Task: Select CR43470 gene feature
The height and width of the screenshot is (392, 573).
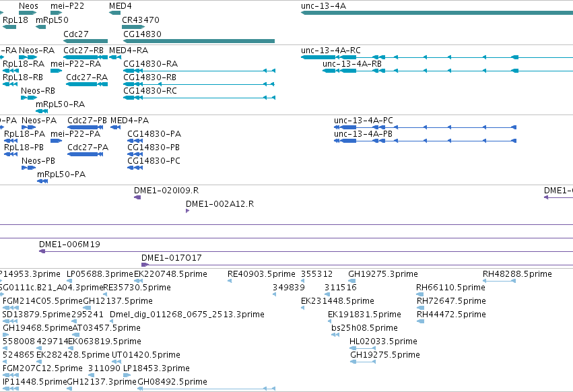Action: pyautogui.click(x=133, y=27)
